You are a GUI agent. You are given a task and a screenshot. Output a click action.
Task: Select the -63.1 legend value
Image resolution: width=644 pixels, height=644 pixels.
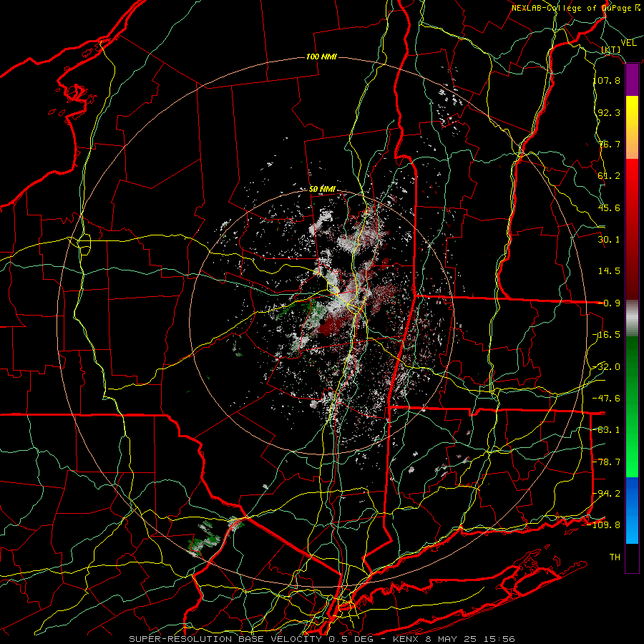pyautogui.click(x=606, y=430)
